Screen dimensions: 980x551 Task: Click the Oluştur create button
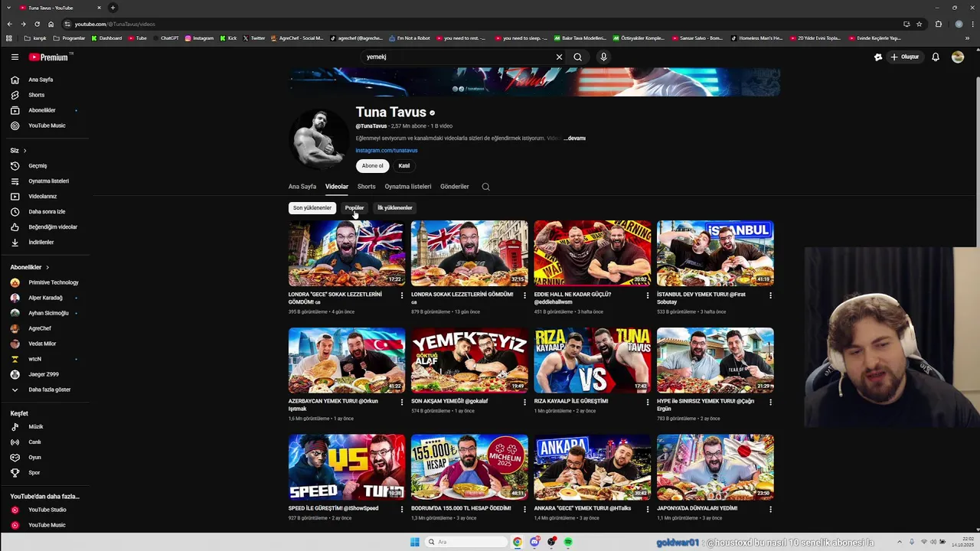[904, 57]
